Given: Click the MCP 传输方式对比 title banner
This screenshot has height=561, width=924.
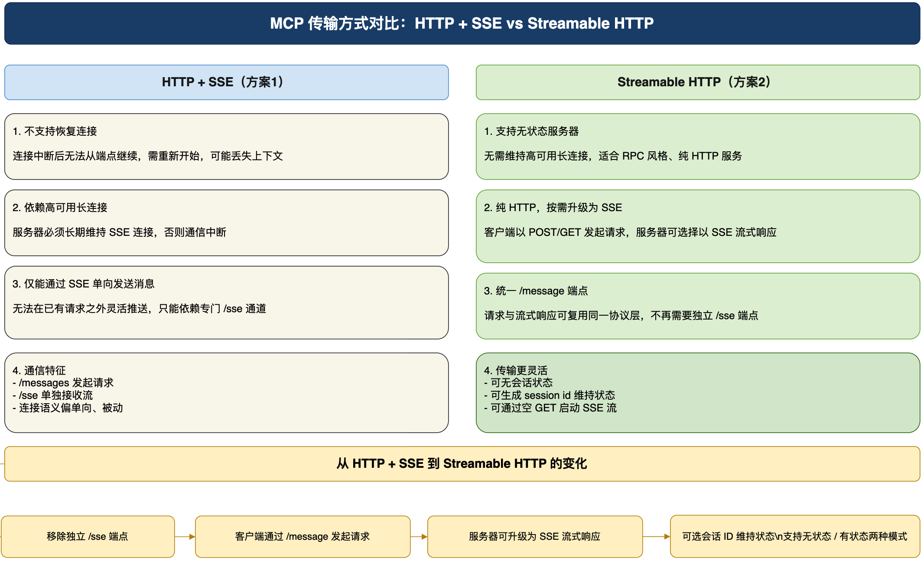Looking at the screenshot, I should pos(462,23).
